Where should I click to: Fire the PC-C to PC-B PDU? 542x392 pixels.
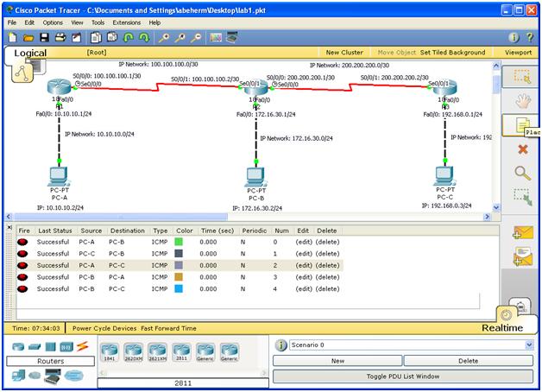22,254
